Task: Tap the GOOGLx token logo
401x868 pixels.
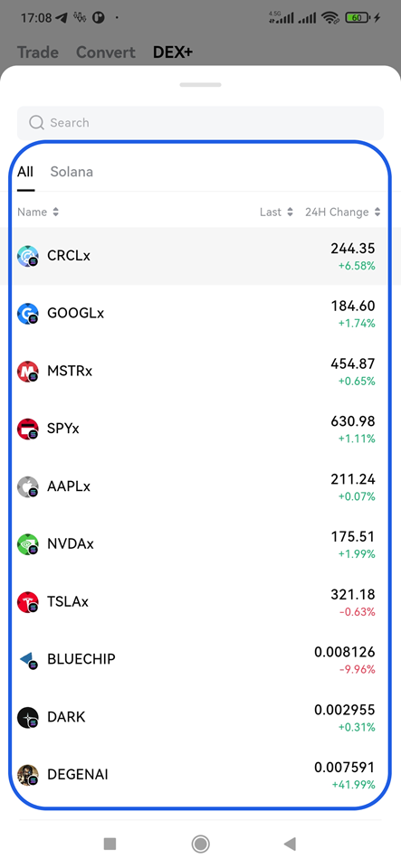Action: click(x=28, y=314)
